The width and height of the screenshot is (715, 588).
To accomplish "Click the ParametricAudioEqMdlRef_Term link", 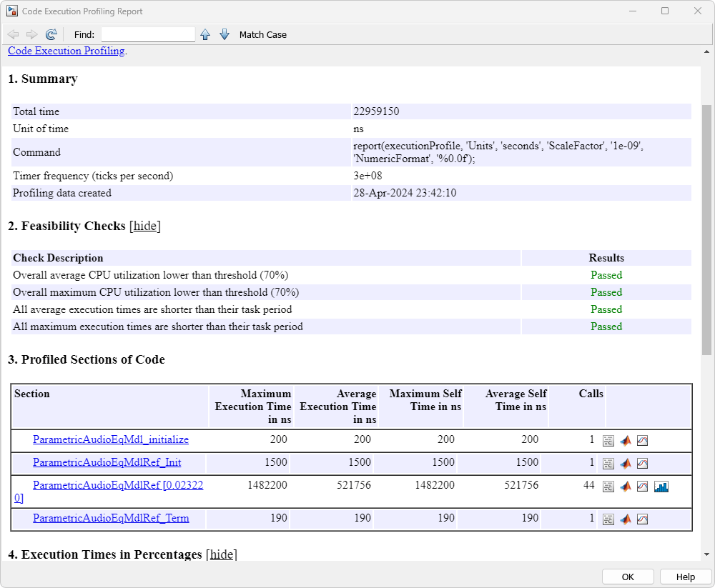I will pyautogui.click(x=111, y=518).
